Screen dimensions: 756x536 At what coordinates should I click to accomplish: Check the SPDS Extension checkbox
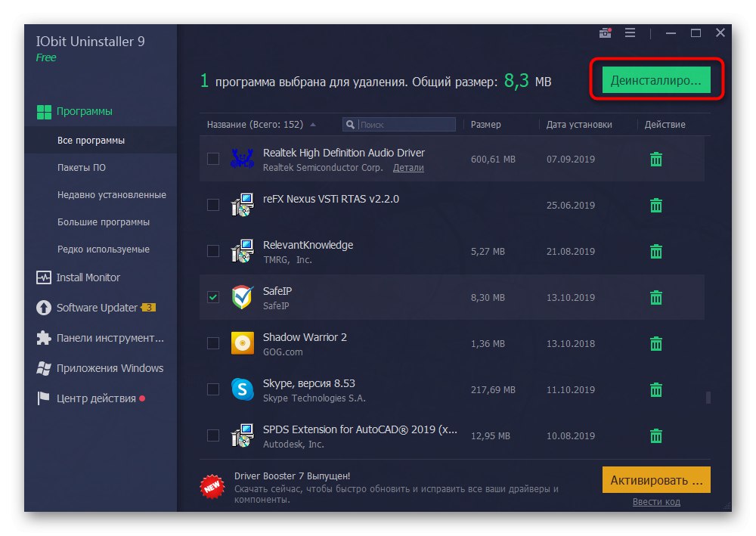point(212,435)
